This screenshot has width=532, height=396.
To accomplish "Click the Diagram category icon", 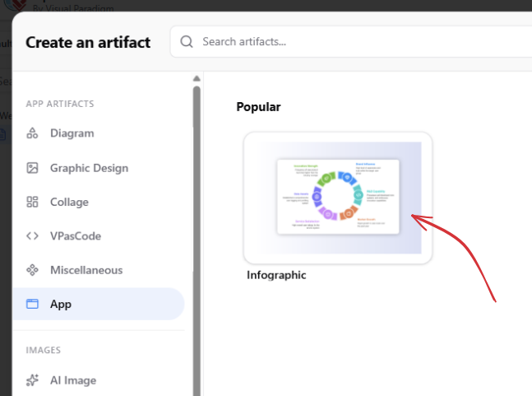I will pos(32,133).
